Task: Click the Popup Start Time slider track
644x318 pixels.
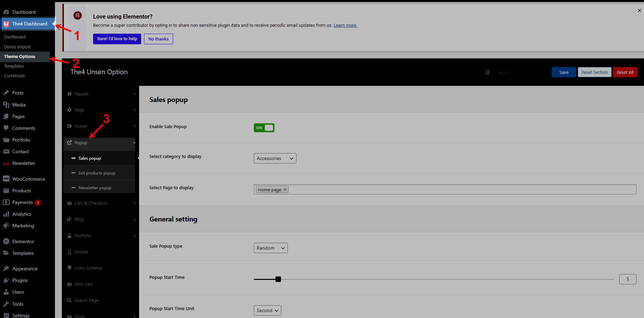Action: (434, 279)
